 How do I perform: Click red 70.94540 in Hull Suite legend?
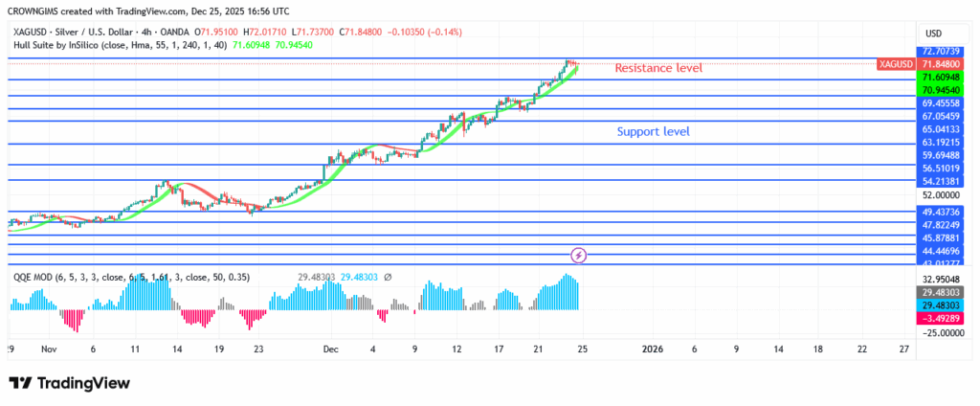tap(295, 45)
